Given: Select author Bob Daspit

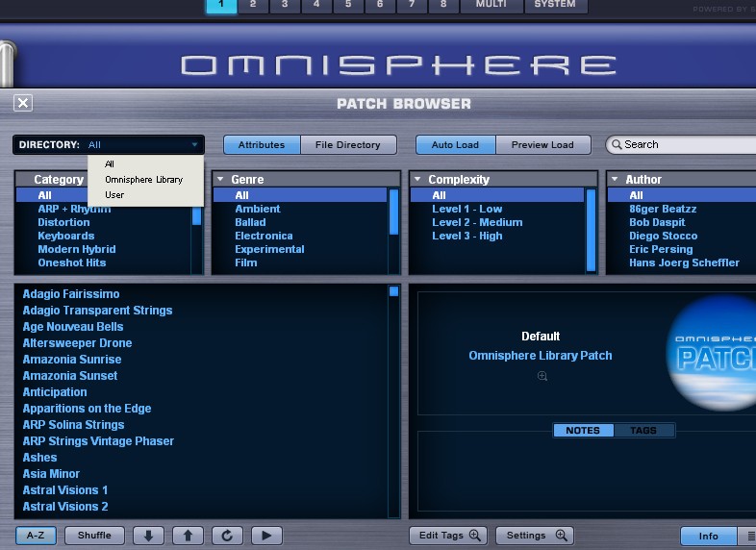Looking at the screenshot, I should click(x=657, y=222).
